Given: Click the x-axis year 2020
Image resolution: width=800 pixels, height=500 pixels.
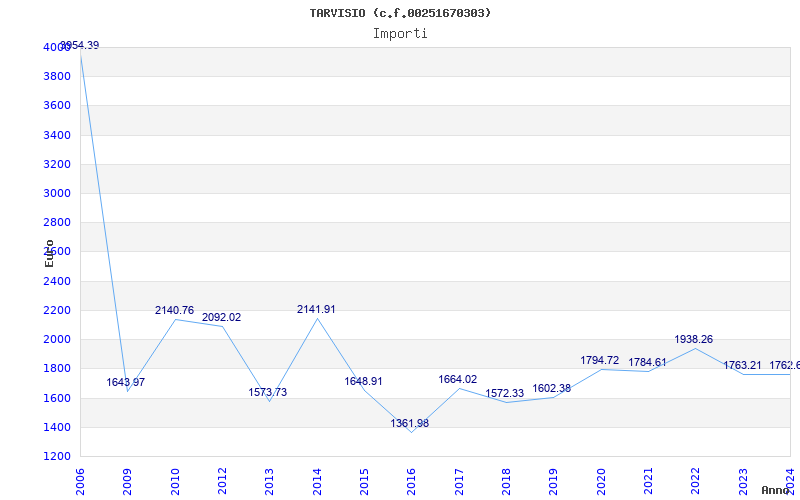Looking at the screenshot, I should coord(601,482).
